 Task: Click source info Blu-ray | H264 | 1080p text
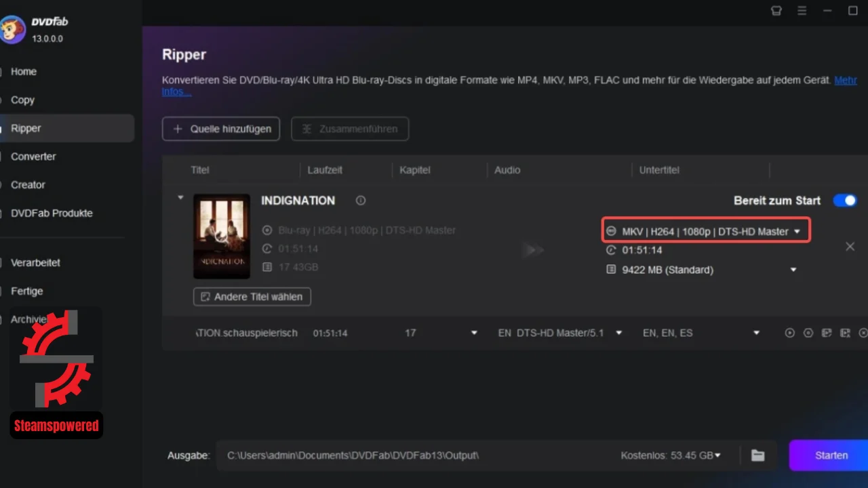[x=367, y=230]
